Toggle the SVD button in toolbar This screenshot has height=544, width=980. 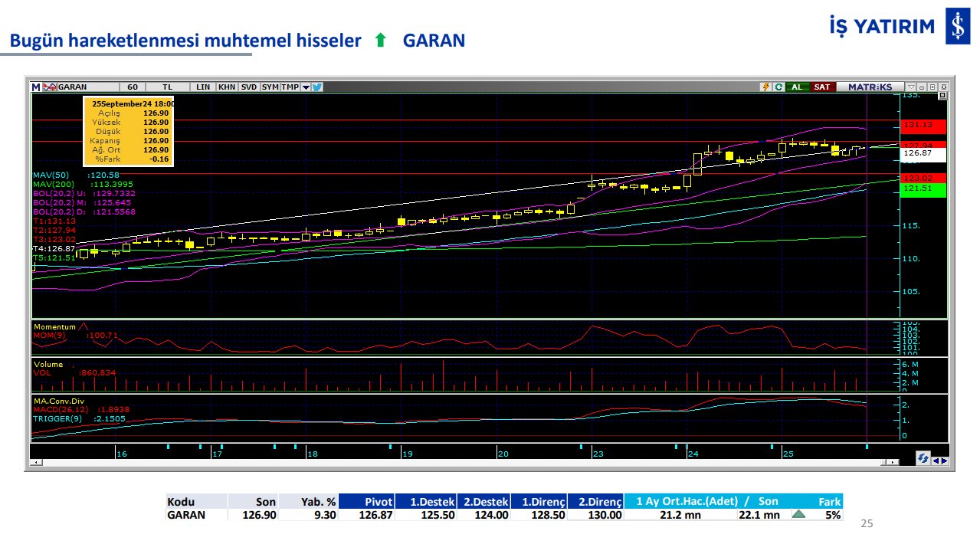(249, 87)
